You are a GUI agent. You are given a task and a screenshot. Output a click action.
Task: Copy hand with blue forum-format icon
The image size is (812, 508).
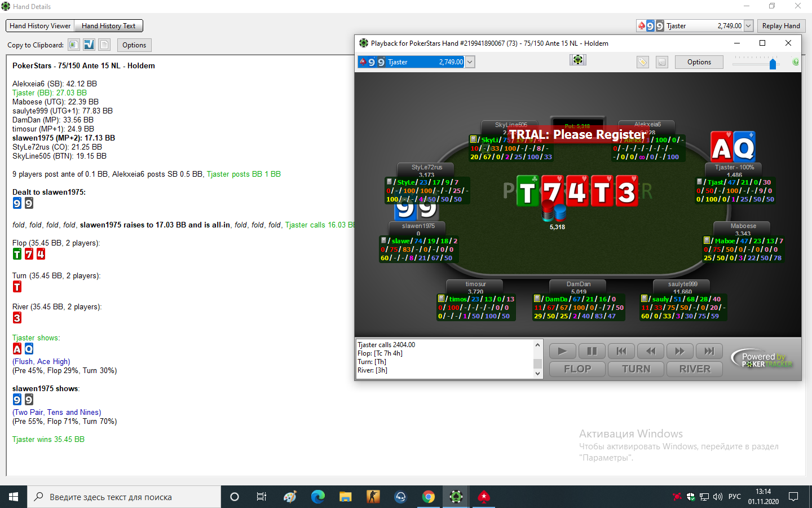[x=89, y=45]
